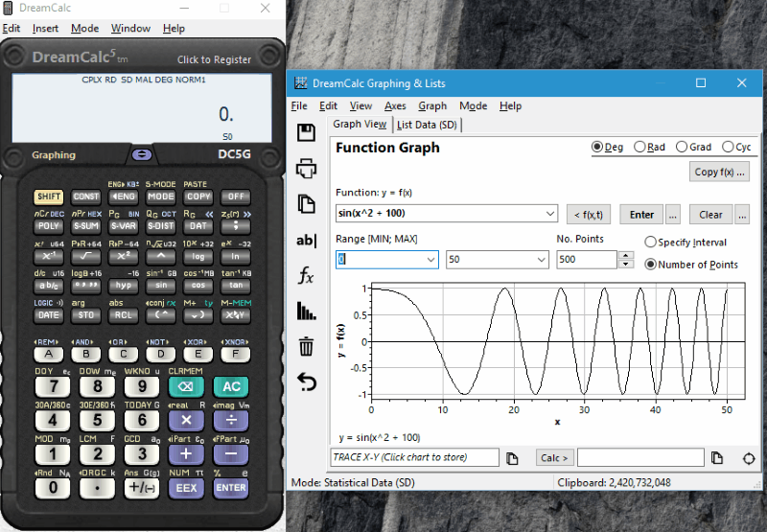Click the open parenthesis key on calculator
767x532 pixels.
pos(161,315)
